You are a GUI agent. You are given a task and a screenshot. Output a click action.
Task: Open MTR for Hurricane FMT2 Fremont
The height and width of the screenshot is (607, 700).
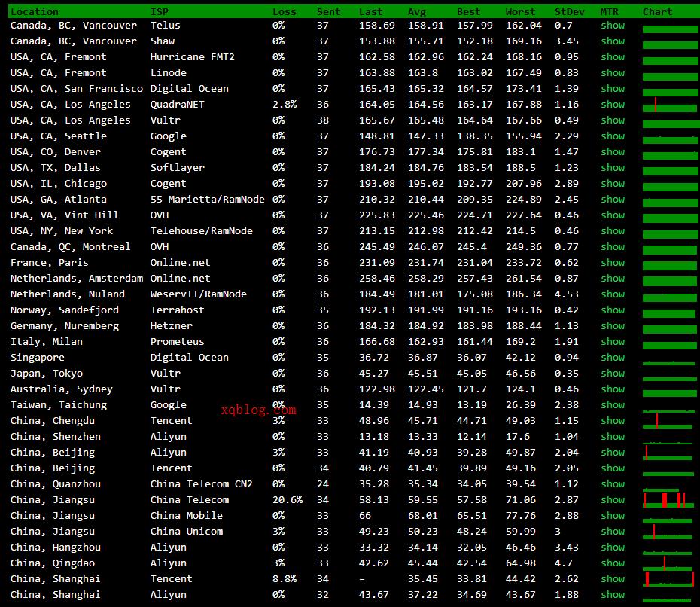[x=613, y=57]
